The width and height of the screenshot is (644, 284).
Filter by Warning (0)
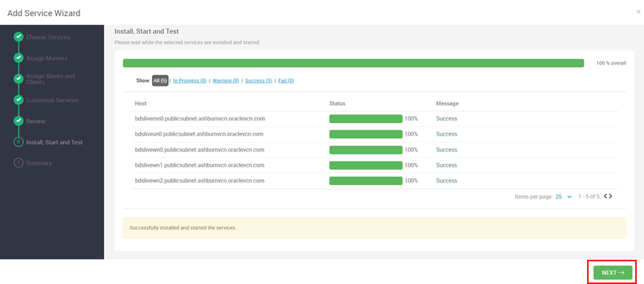click(226, 80)
